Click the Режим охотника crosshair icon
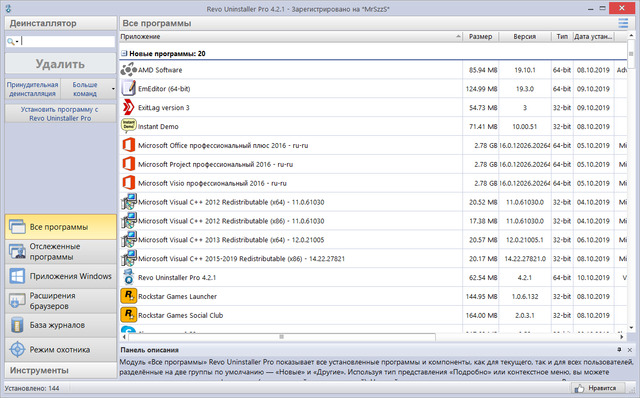This screenshot has height=398, width=640. [17, 349]
